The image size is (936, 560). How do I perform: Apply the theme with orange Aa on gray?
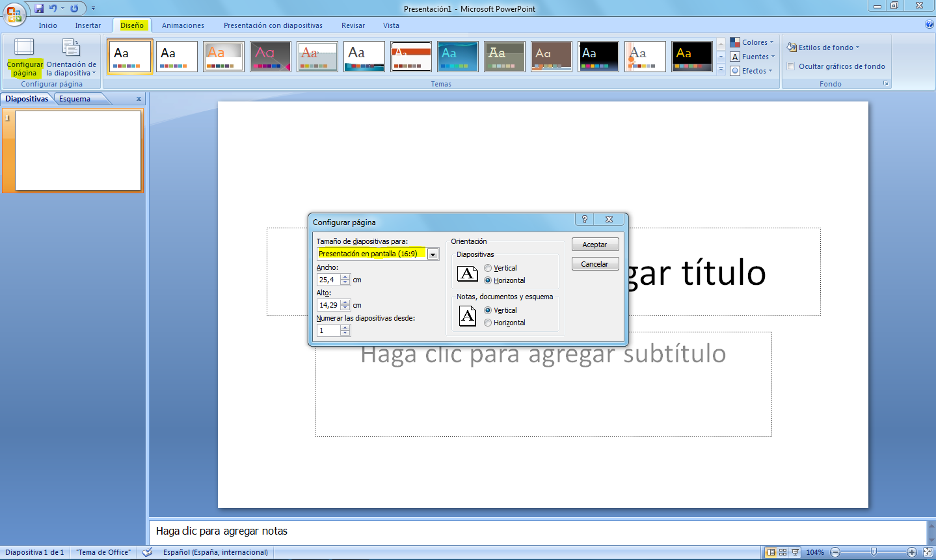tap(224, 57)
